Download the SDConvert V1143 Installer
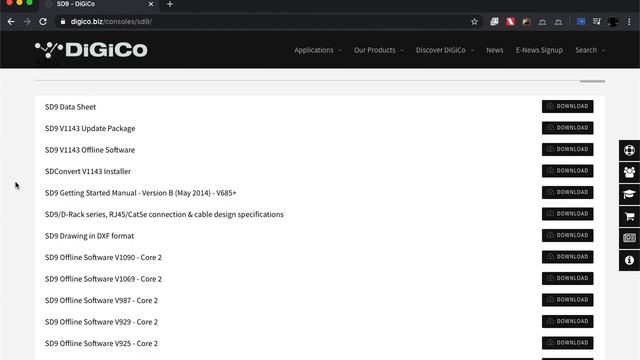The height and width of the screenshot is (360, 640). [x=567, y=171]
